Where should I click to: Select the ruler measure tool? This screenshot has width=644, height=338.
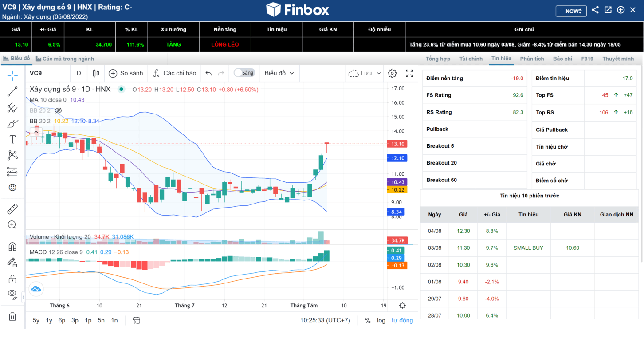coord(12,209)
